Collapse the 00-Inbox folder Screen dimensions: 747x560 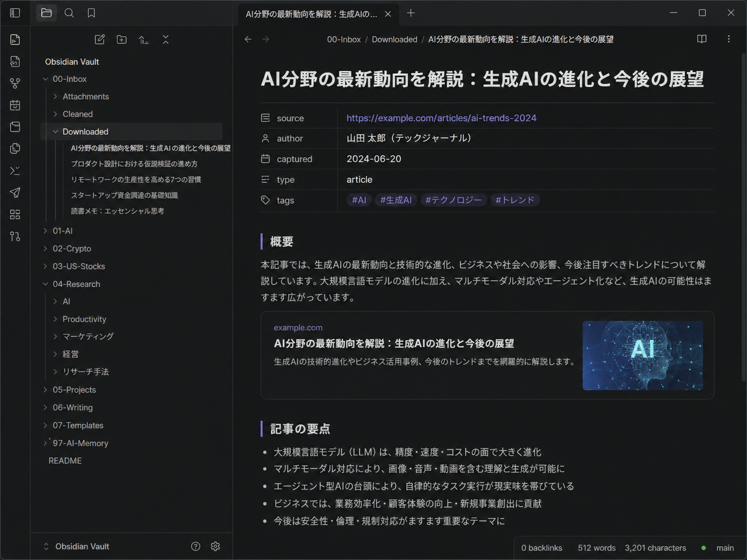[45, 79]
